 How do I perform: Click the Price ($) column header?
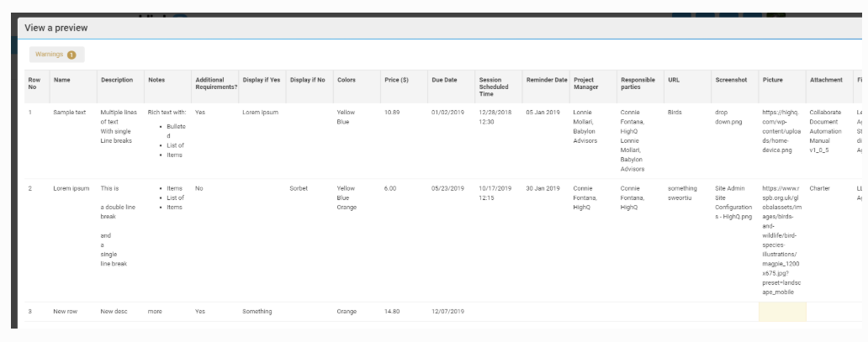[396, 81]
